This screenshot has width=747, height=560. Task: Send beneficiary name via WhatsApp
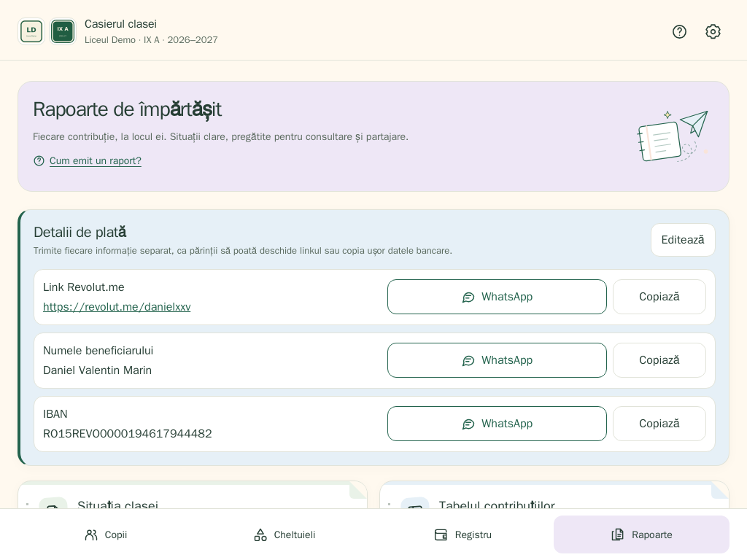[x=497, y=360]
